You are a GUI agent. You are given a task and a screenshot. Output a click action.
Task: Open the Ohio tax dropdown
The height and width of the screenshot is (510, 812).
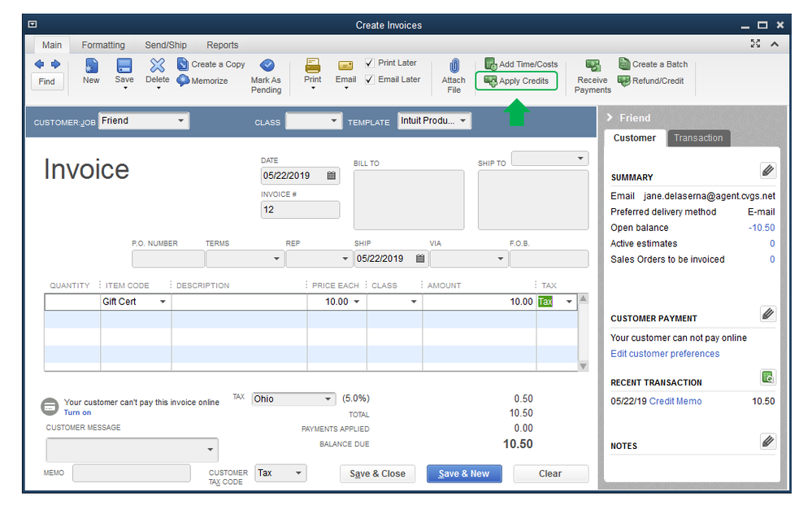[x=328, y=399]
